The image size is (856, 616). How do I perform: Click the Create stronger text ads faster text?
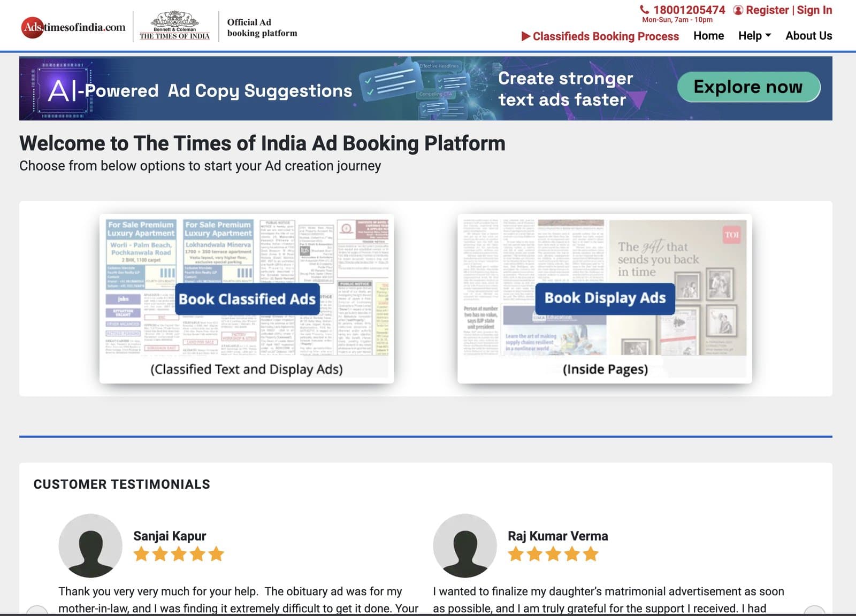pos(565,89)
